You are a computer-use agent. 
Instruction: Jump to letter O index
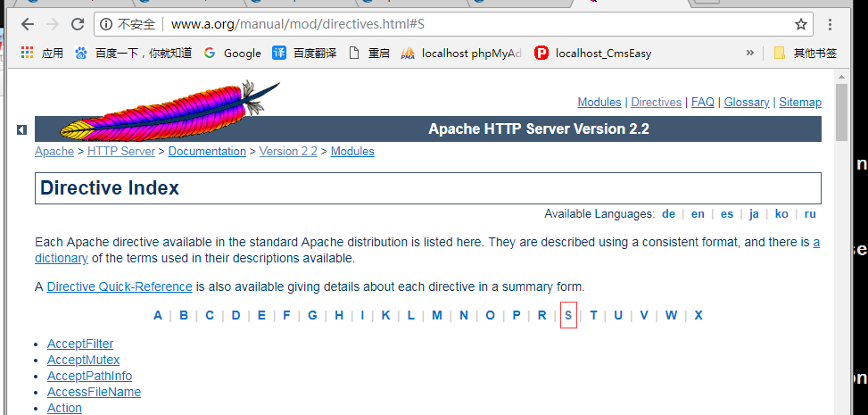click(x=490, y=315)
